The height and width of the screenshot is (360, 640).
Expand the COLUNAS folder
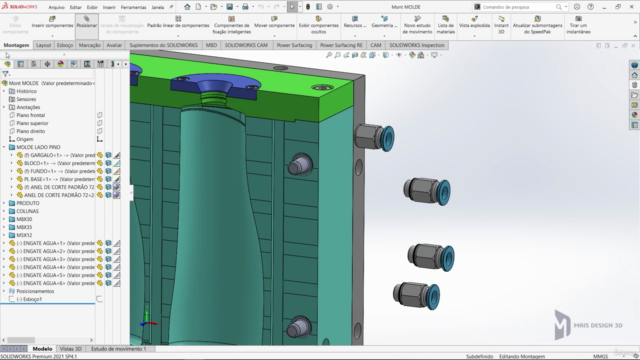tap(4, 211)
